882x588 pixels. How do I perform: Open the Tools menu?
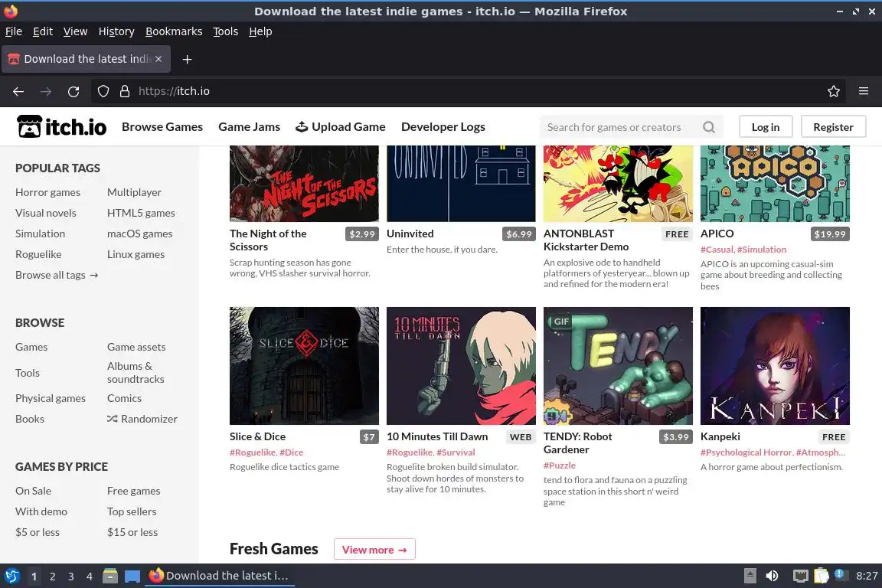pos(226,31)
